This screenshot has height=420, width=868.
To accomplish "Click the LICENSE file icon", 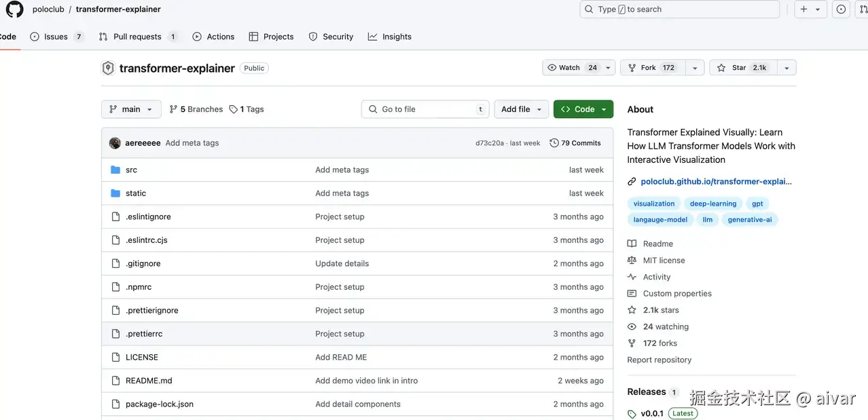I will point(115,358).
